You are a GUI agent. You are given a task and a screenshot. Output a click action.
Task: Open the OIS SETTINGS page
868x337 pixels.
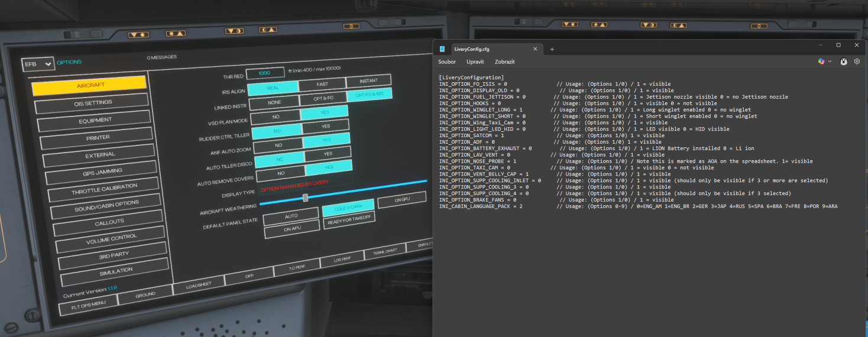pyautogui.click(x=93, y=103)
